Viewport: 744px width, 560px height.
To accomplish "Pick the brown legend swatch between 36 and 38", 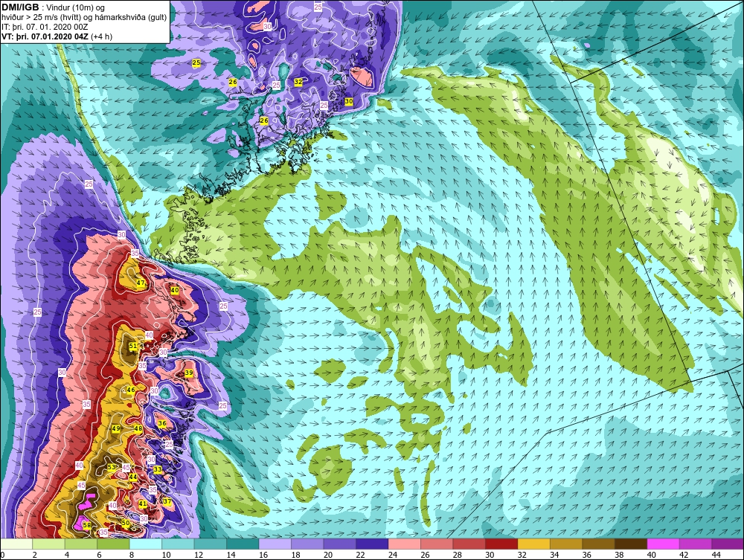I will pos(598,544).
